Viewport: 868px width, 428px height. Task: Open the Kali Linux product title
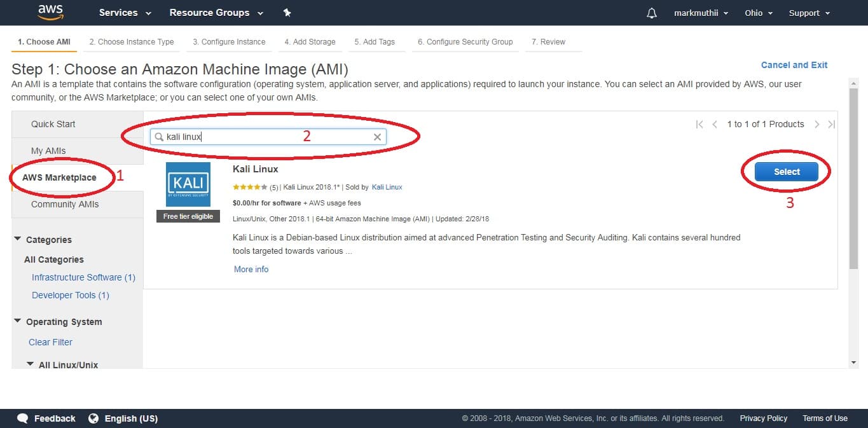point(256,169)
